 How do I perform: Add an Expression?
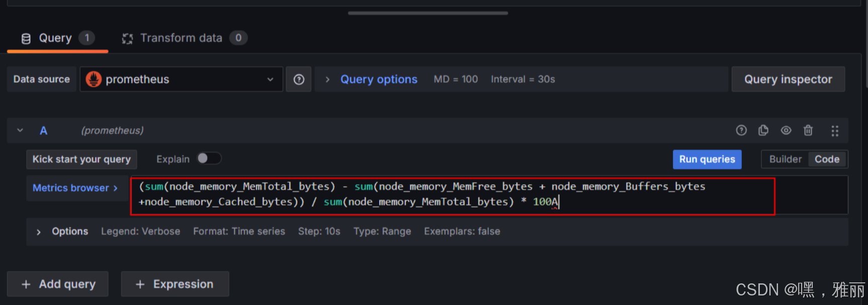pyautogui.click(x=174, y=284)
